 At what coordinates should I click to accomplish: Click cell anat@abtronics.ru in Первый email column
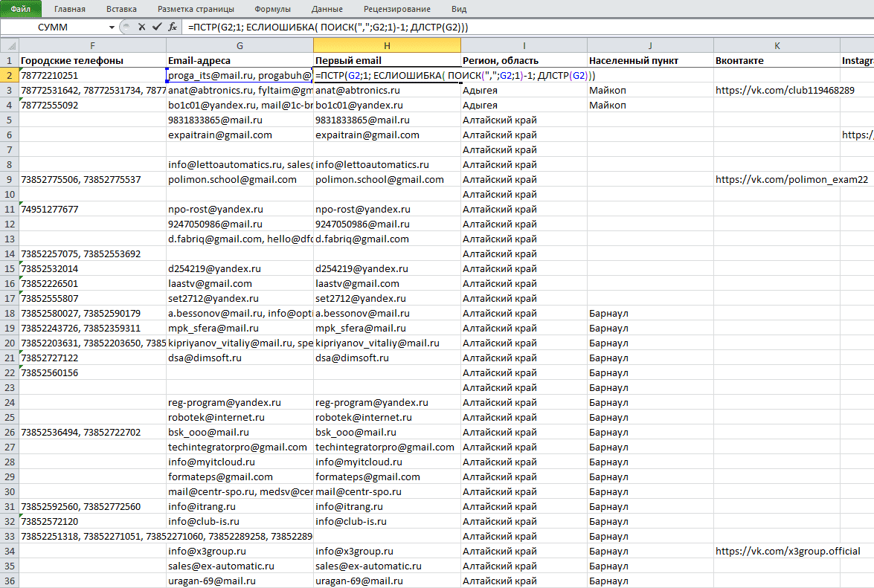(387, 90)
